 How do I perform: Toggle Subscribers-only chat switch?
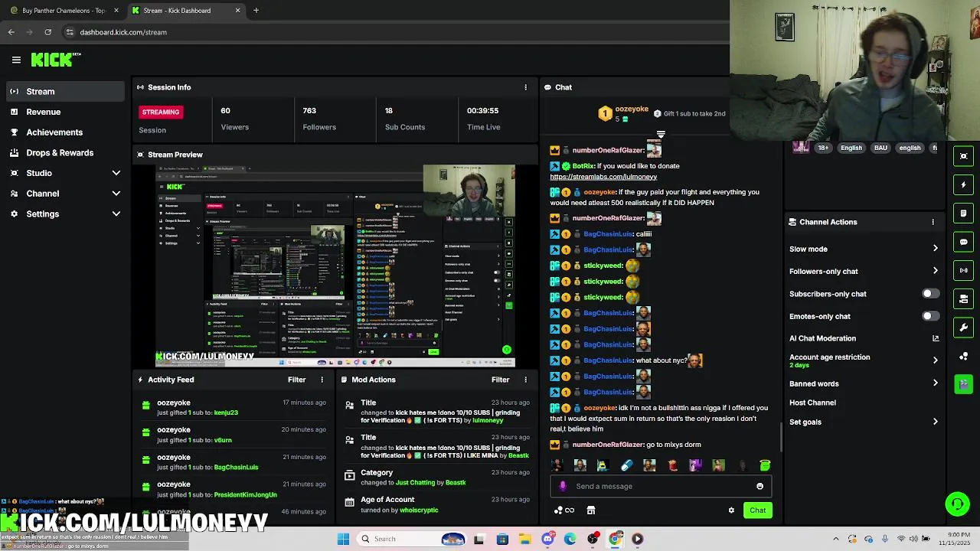coord(930,294)
